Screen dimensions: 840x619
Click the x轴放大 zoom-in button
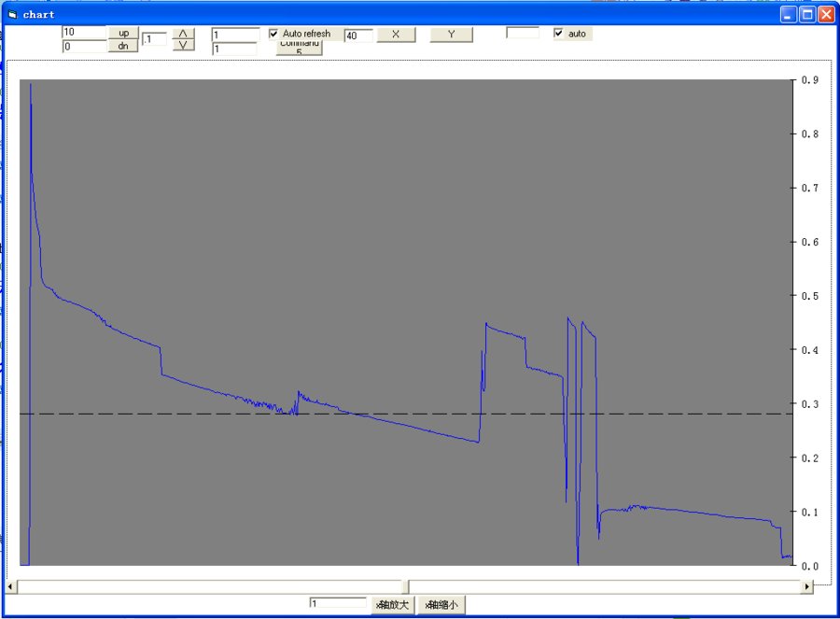[393, 605]
